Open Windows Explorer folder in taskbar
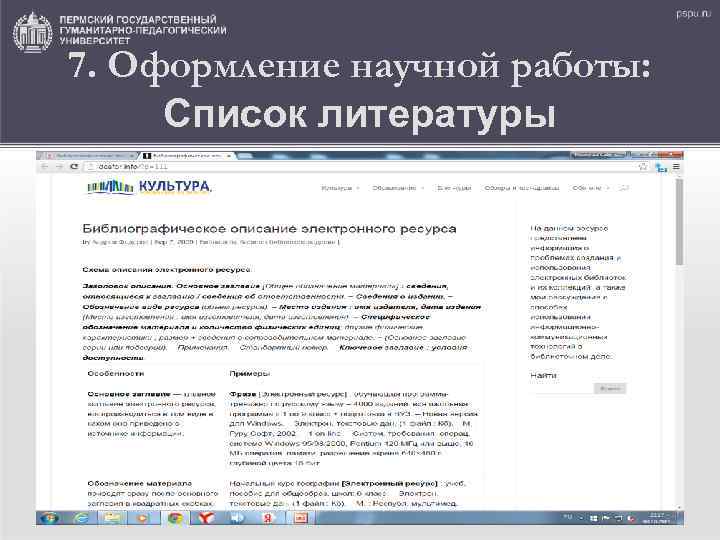This screenshot has height=540, width=720. (112, 518)
